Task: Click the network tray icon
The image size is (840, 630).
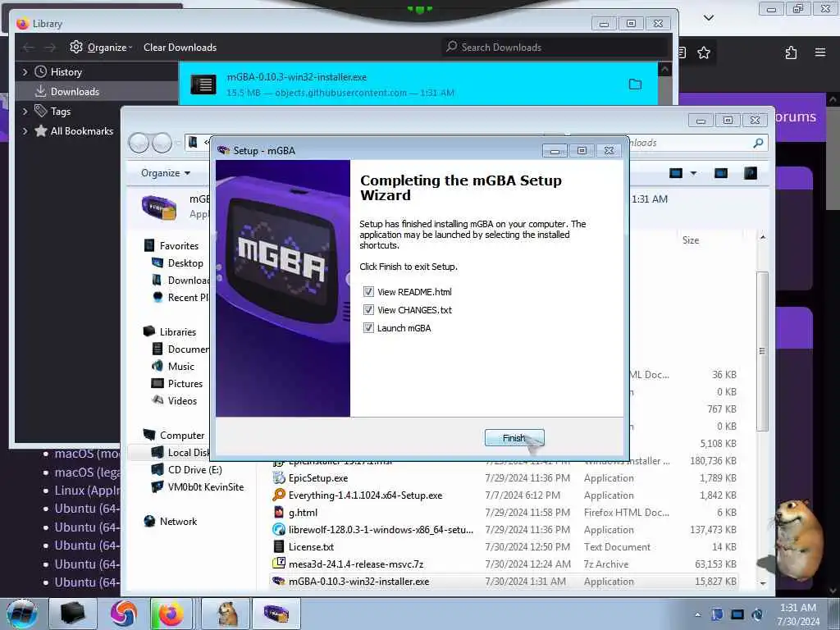Action: tap(737, 614)
